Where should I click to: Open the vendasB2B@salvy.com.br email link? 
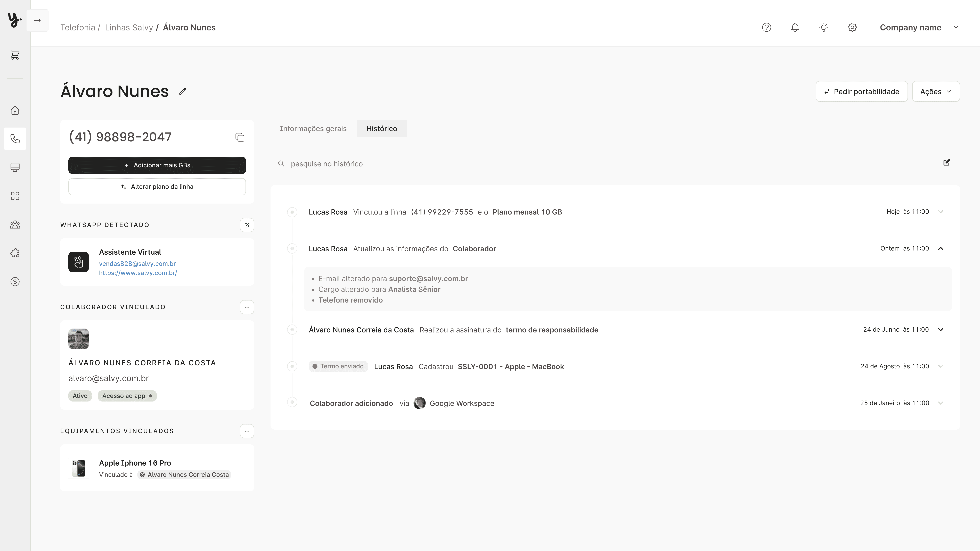click(137, 264)
